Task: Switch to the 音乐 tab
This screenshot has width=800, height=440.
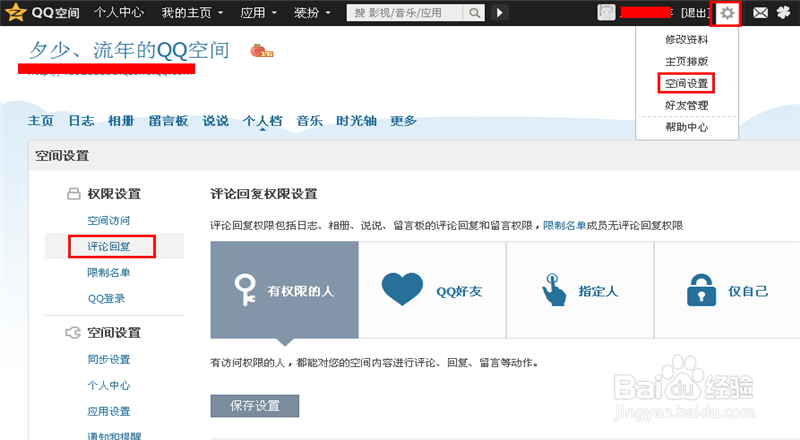Action: tap(310, 121)
